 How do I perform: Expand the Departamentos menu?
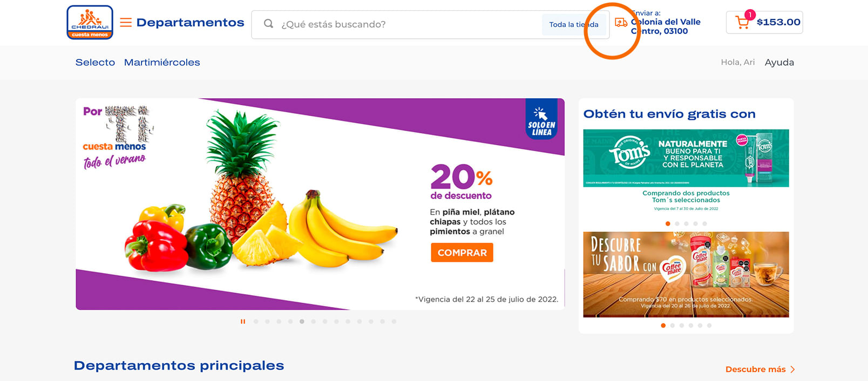click(x=190, y=23)
